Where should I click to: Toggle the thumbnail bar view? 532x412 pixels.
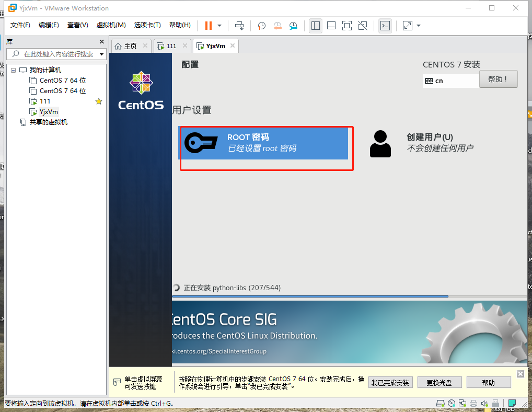[331, 26]
